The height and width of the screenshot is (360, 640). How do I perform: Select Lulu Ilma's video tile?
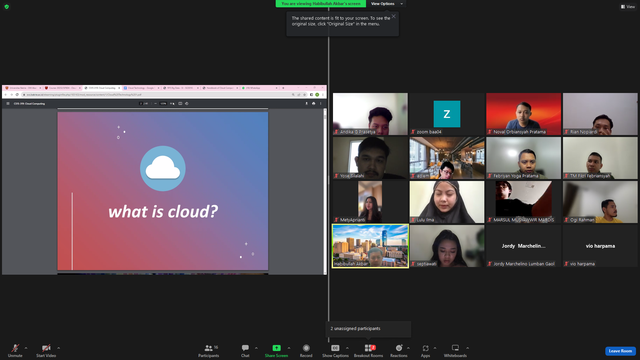click(x=447, y=202)
